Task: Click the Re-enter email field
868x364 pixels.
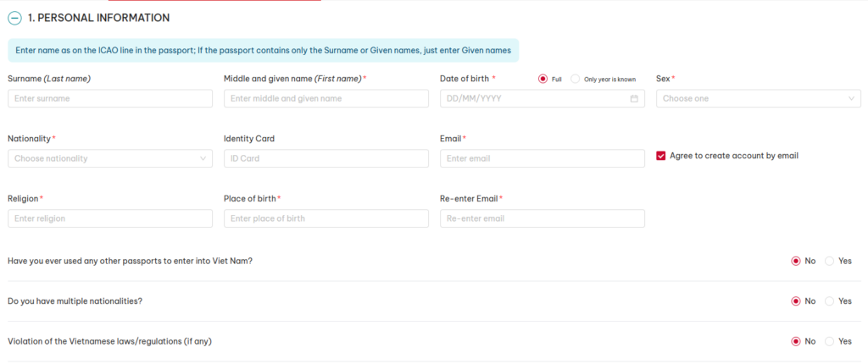Action: pos(542,218)
